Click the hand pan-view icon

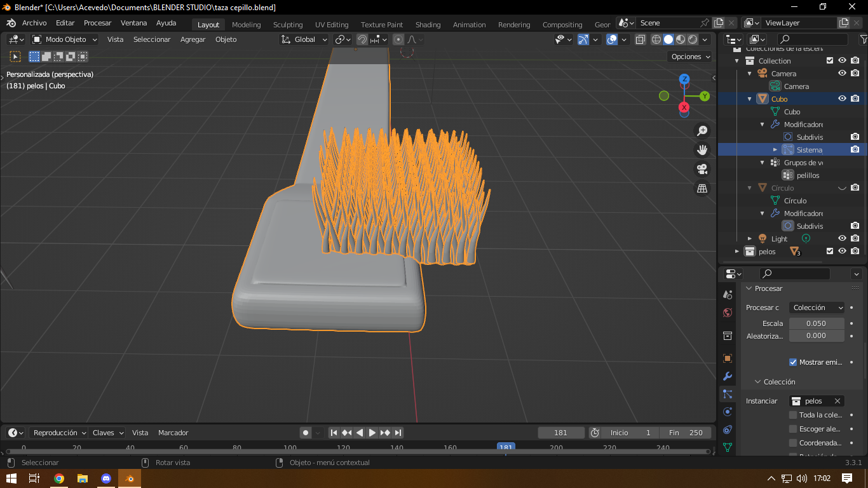(702, 150)
